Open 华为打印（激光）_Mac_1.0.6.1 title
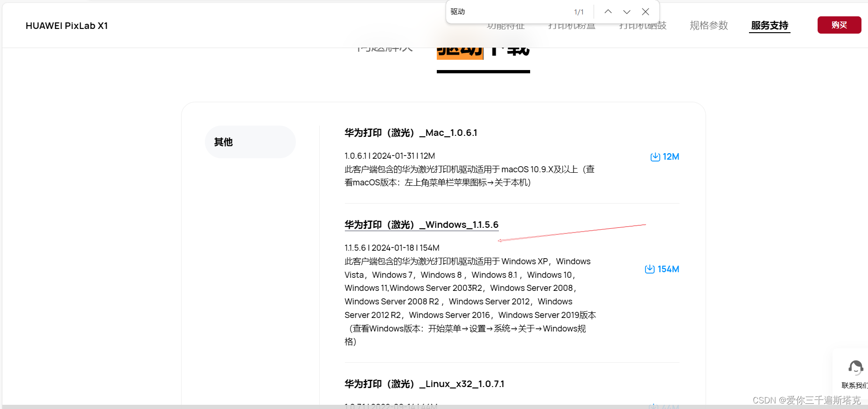The height and width of the screenshot is (409, 868). pyautogui.click(x=411, y=133)
